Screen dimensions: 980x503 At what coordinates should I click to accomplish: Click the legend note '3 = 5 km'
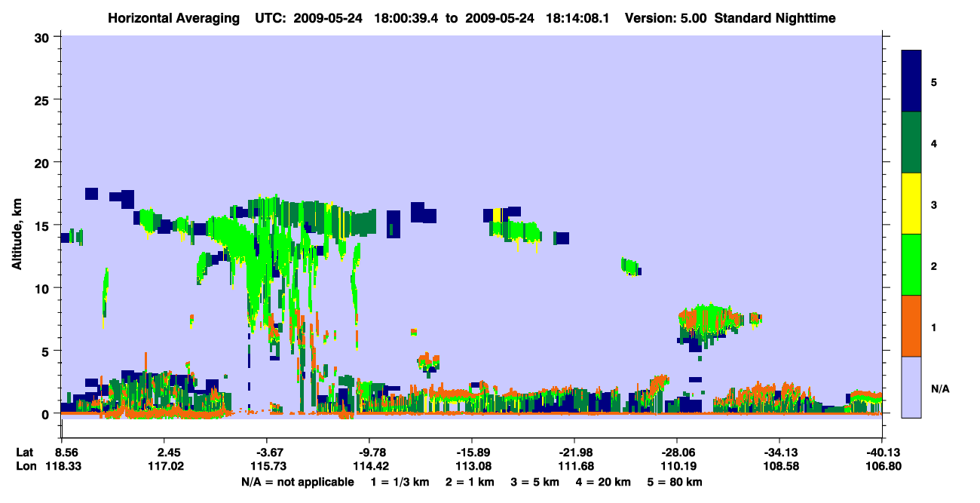tap(534, 482)
